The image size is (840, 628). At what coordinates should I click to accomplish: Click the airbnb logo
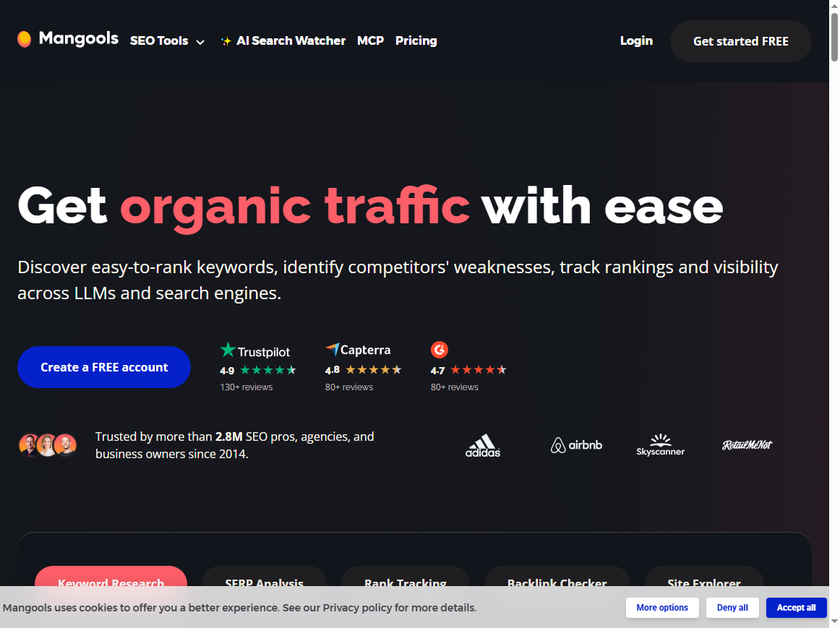pyautogui.click(x=576, y=445)
